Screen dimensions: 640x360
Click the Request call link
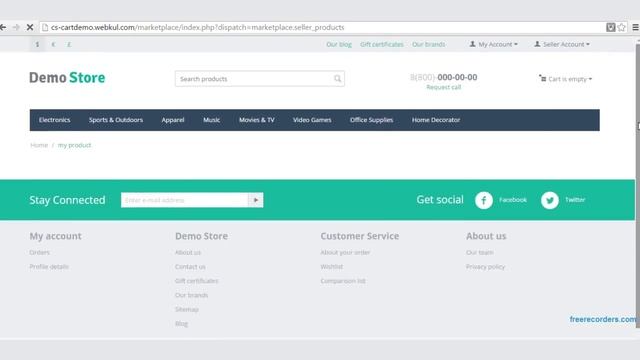(x=444, y=87)
